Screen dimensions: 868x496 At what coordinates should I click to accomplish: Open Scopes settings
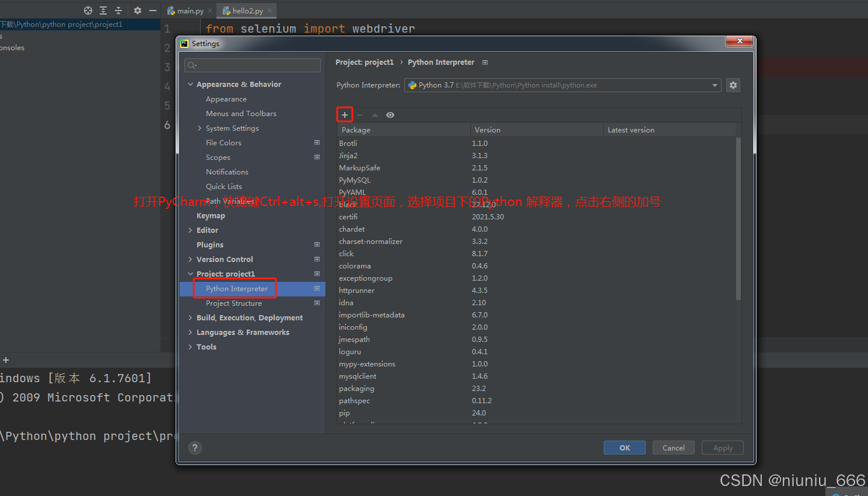(218, 158)
